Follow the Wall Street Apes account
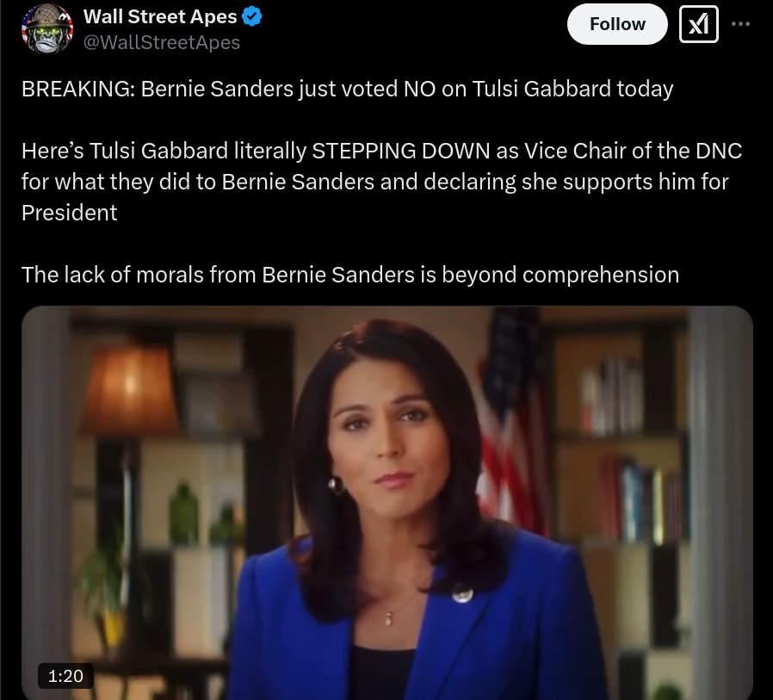Image resolution: width=773 pixels, height=700 pixels. click(617, 23)
